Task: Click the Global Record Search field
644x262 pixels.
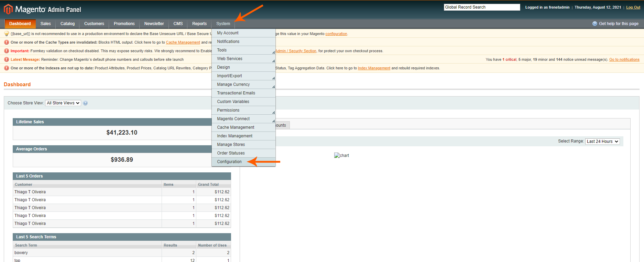Action: (x=482, y=7)
